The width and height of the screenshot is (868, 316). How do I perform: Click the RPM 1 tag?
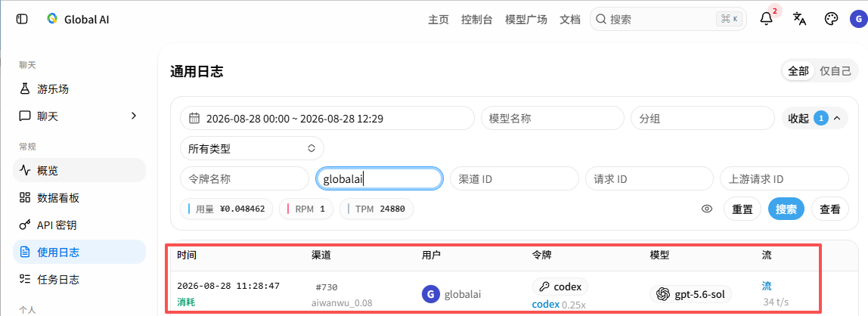307,209
